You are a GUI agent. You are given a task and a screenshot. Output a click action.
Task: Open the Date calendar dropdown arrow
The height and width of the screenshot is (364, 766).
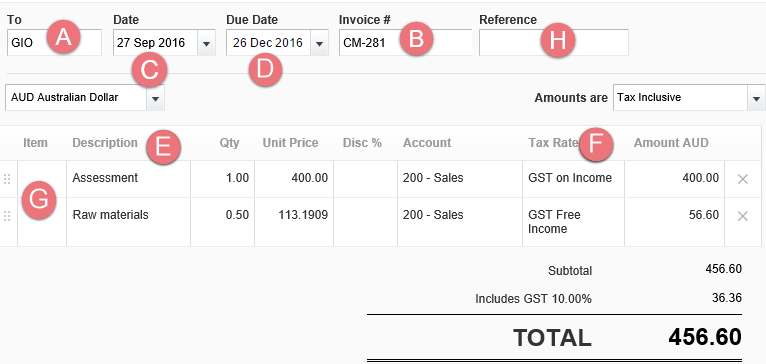[206, 43]
